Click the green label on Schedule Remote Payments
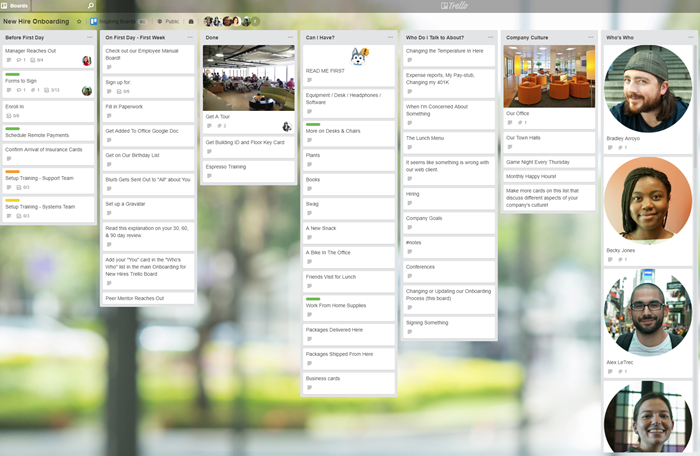 pyautogui.click(x=12, y=128)
